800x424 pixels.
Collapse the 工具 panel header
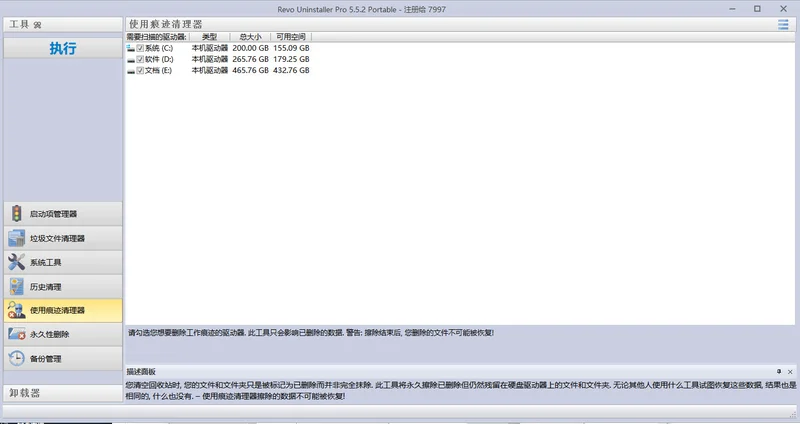tap(63, 24)
